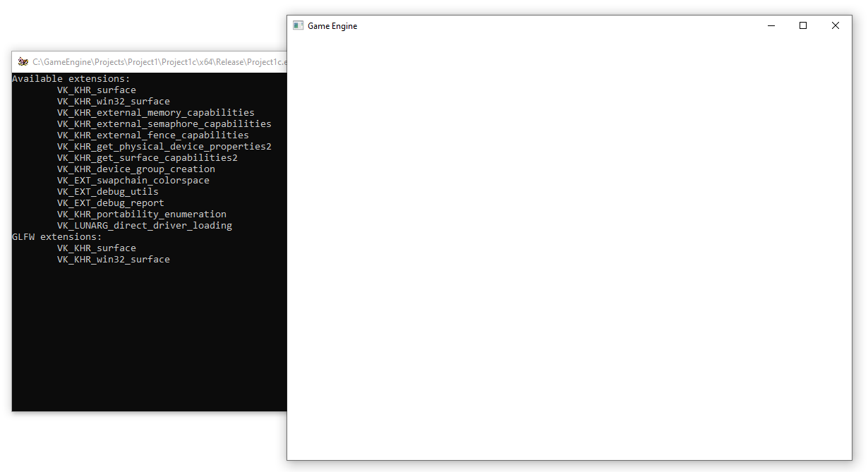Click VK_EXT_debug_utils line
Screen dimensions: 868x472
pos(108,192)
